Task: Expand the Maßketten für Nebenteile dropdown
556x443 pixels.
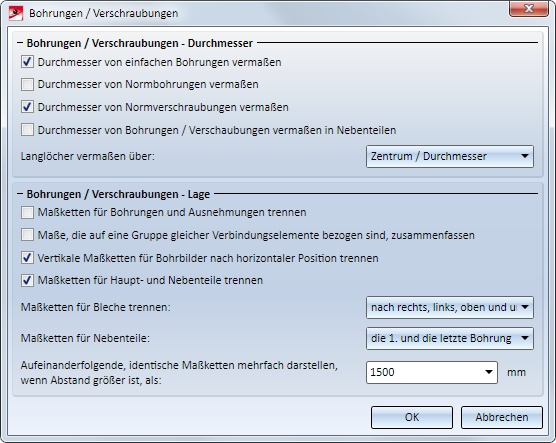Action: point(450,338)
